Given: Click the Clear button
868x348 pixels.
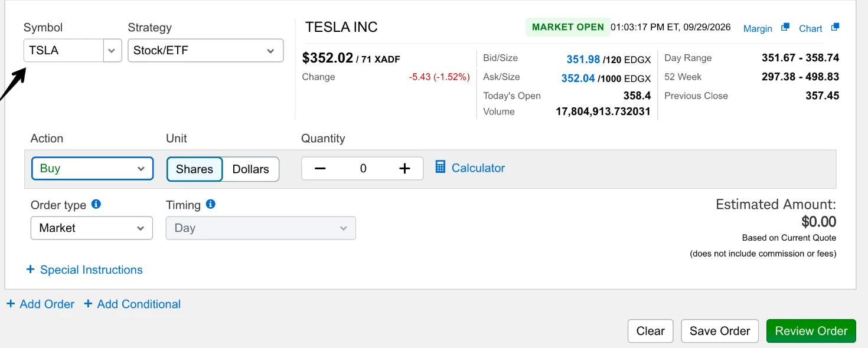Looking at the screenshot, I should [651, 331].
